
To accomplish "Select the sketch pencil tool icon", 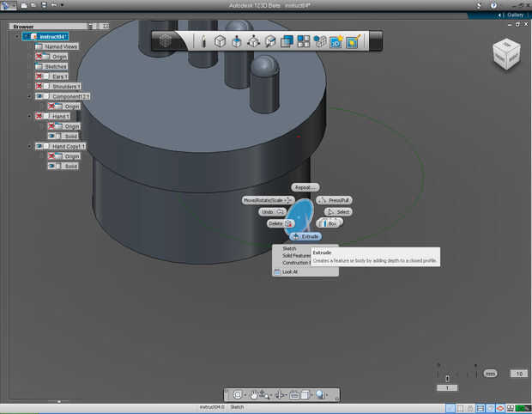I will tap(203, 40).
